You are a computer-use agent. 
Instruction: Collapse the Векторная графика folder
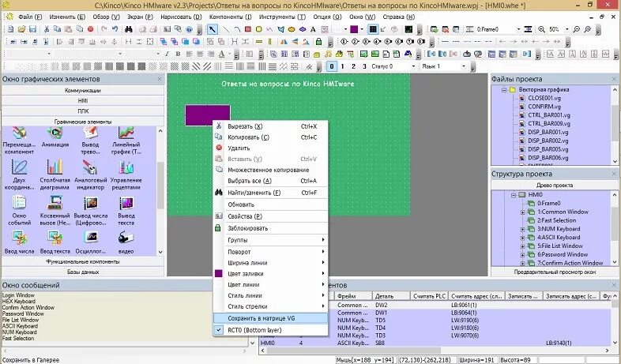(x=504, y=90)
